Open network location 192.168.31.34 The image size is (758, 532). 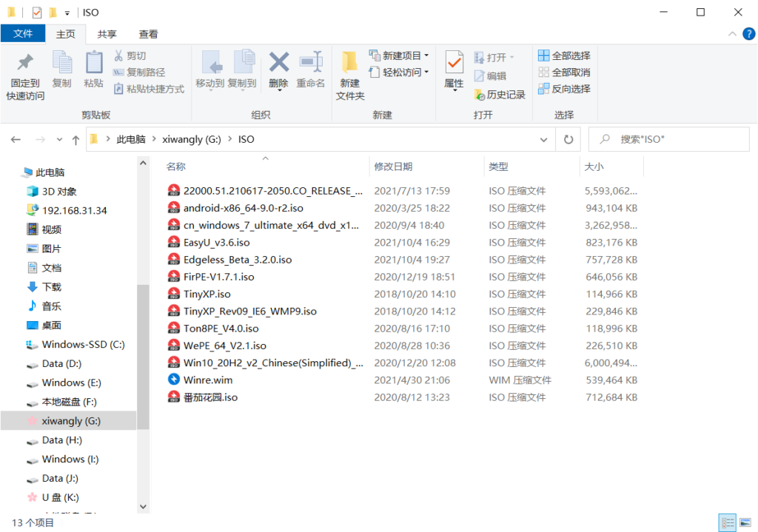[66, 211]
